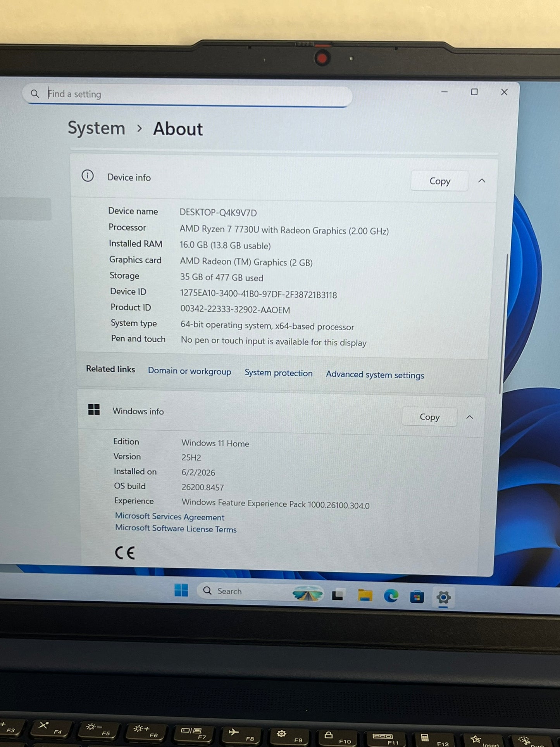Open File Explorer from the taskbar
Screen dimensions: 560x747
pos(365,595)
